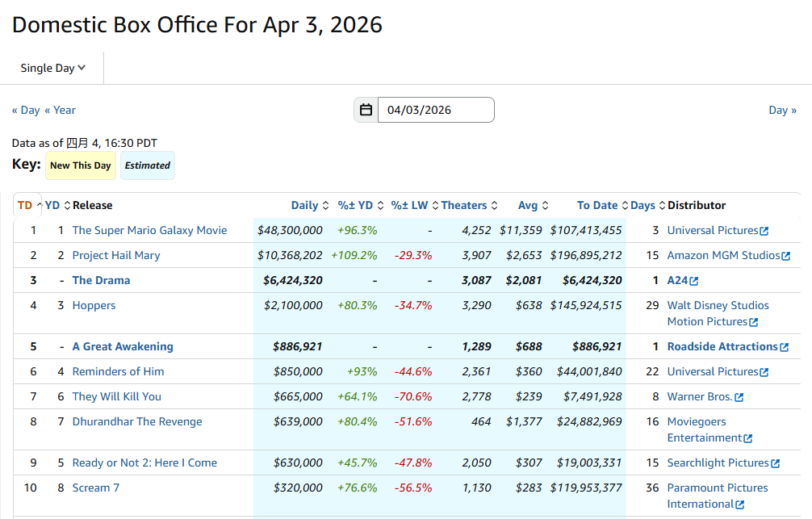This screenshot has height=519, width=812.
Task: Click the calendar icon beside date field
Action: (366, 110)
